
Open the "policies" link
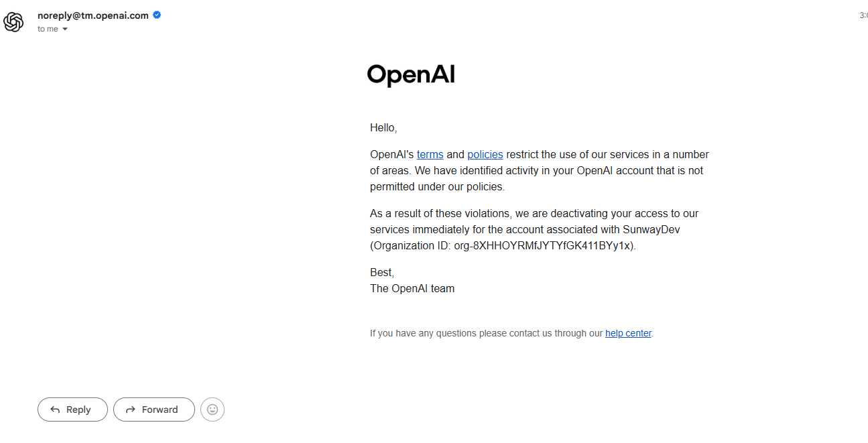pos(485,154)
